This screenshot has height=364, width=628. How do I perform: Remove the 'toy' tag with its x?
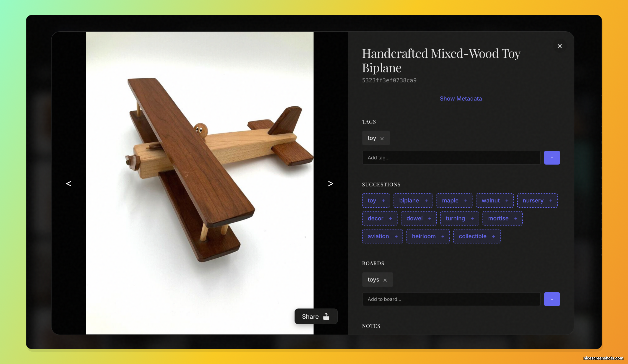[382, 139]
